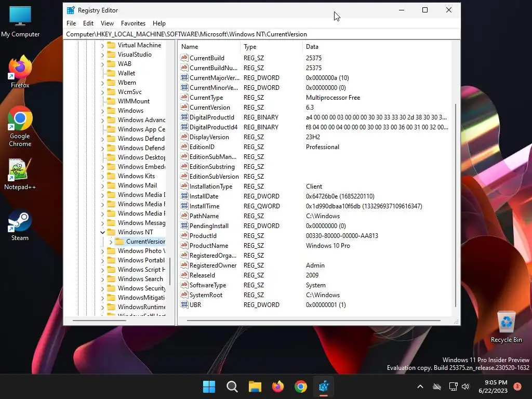Launch Firefox from the desktop shortcut
The width and height of the screenshot is (532, 399).
(20, 72)
